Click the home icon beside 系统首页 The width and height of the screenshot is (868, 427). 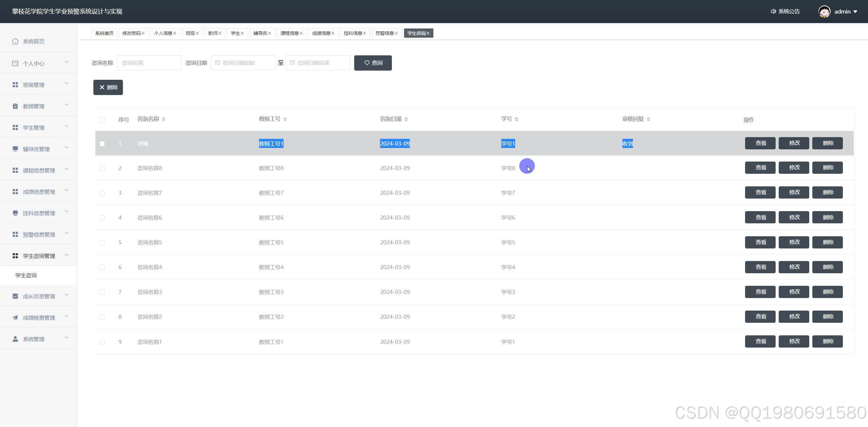15,41
